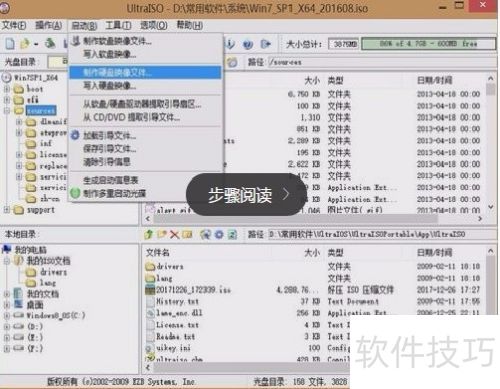The image size is (500, 389).
Task: Open the 工具(T) menu
Action: pos(118,25)
